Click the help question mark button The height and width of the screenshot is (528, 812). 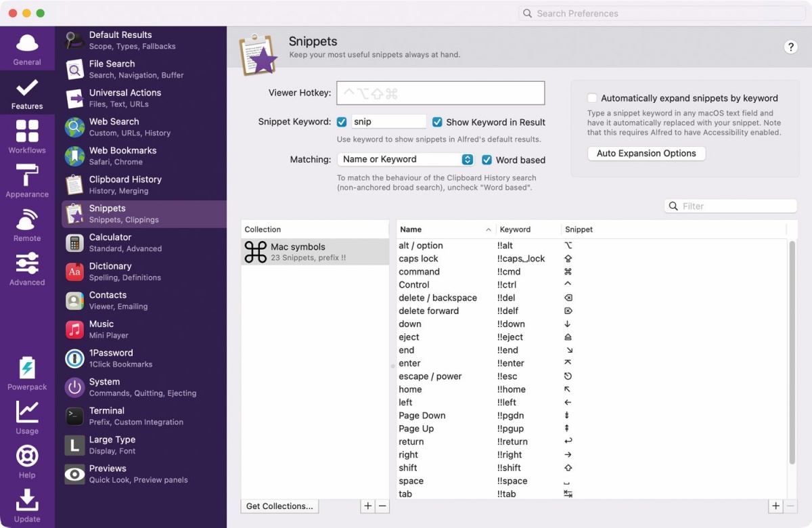[790, 47]
